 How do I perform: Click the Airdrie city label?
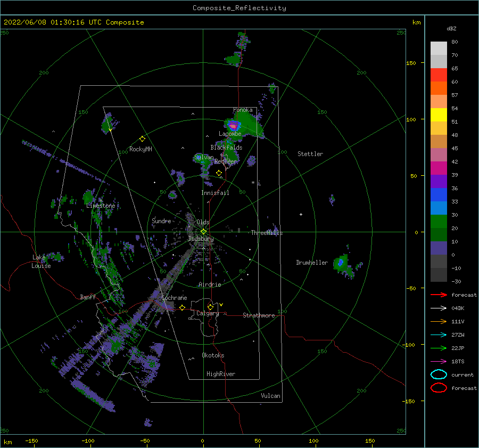(x=210, y=284)
